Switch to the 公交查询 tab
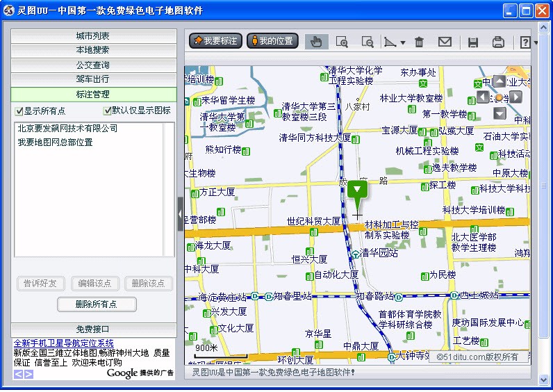The height and width of the screenshot is (392, 553). pos(93,65)
